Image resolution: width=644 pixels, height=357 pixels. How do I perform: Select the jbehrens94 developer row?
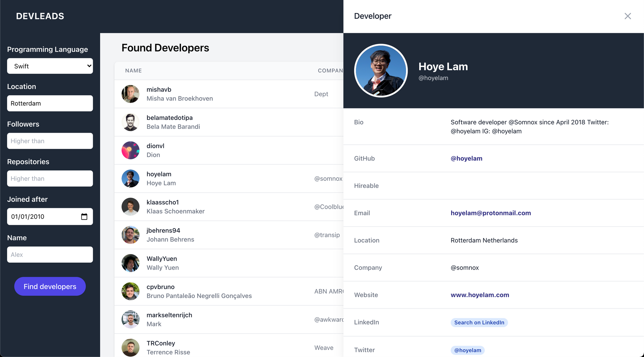(225, 235)
